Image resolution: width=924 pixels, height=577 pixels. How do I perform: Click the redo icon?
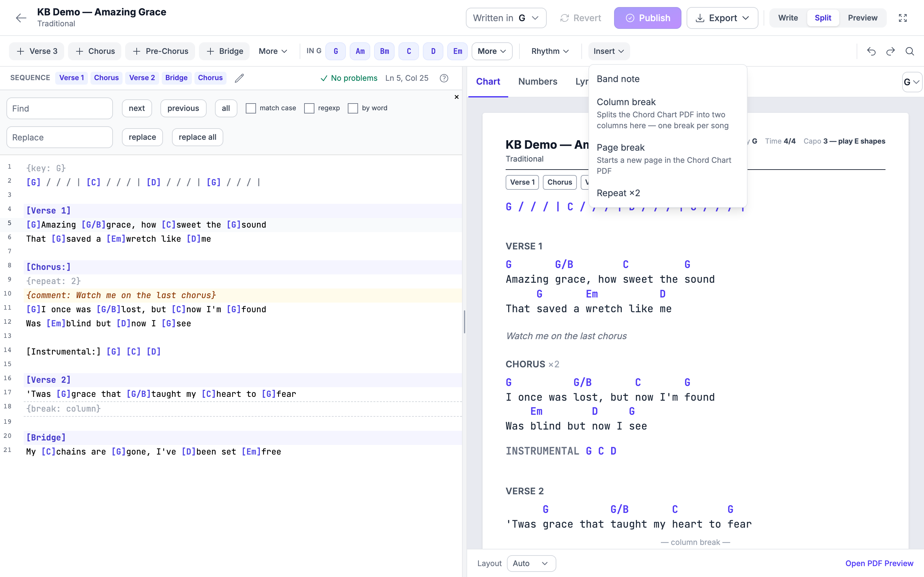click(x=890, y=51)
